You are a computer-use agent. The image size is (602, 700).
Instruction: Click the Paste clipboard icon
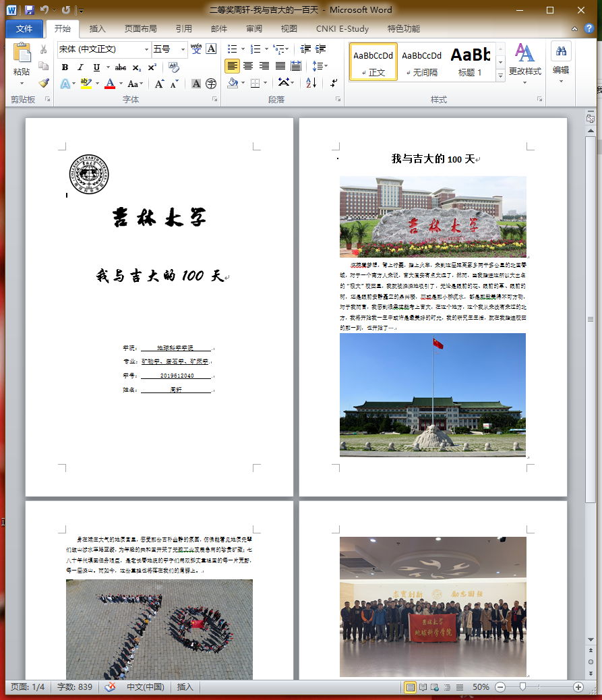coord(22,53)
